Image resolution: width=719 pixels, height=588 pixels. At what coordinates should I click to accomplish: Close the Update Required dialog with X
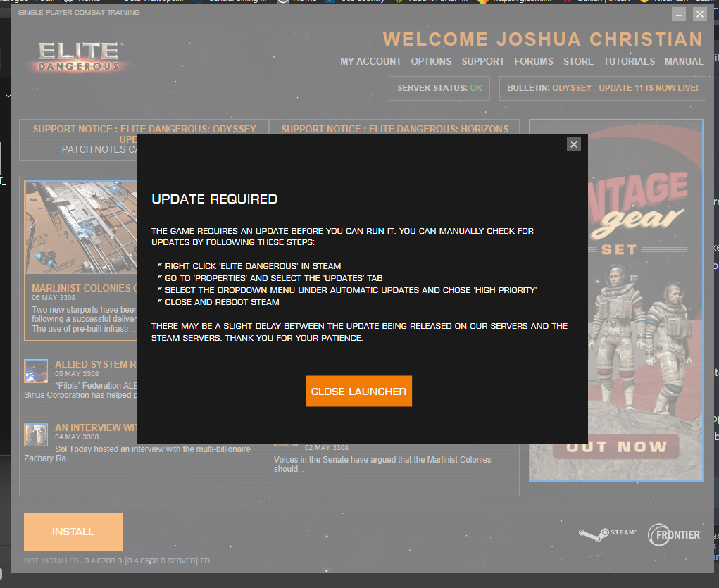[x=574, y=144]
